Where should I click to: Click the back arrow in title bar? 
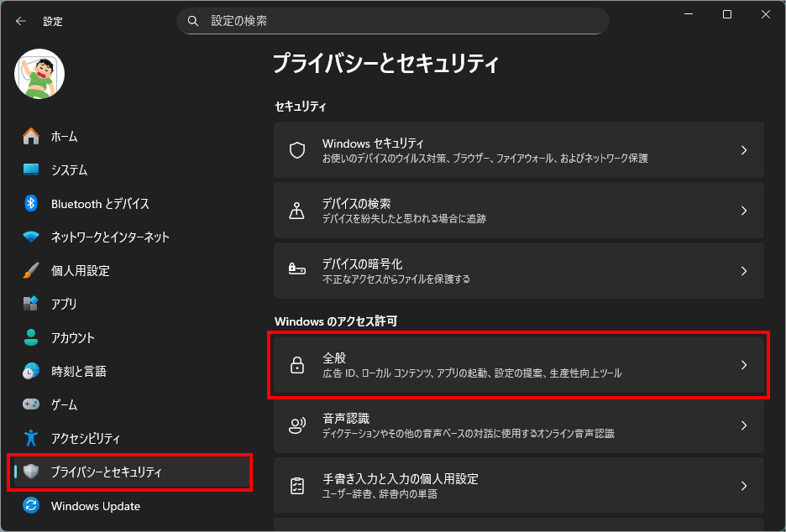(x=20, y=21)
